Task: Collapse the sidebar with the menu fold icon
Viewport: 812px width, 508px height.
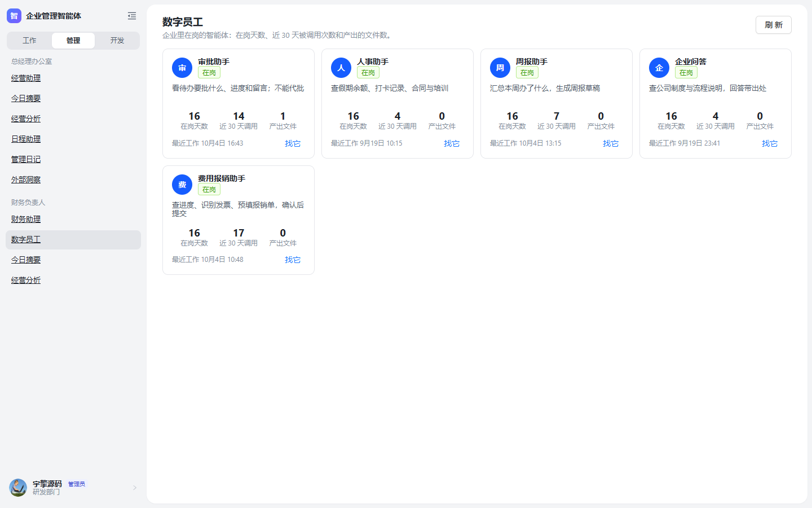Action: [x=132, y=16]
